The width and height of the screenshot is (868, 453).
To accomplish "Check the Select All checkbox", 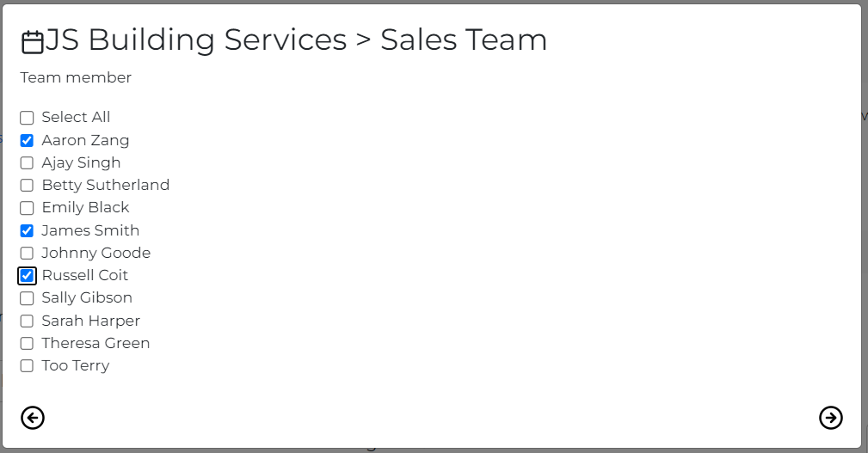I will click(x=27, y=118).
